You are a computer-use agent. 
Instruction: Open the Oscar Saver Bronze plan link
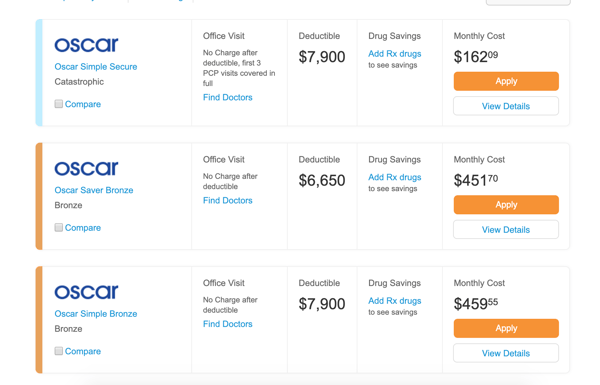click(94, 190)
